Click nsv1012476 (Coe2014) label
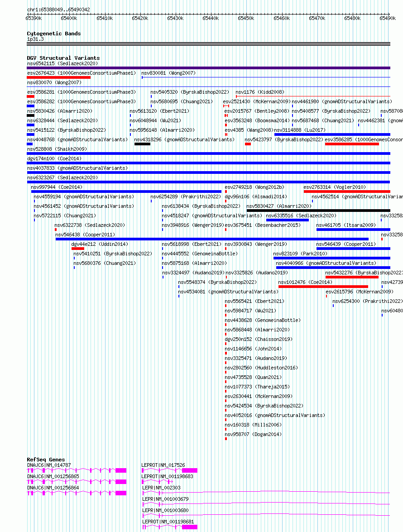This screenshot has width=403, height=532. click(x=305, y=282)
